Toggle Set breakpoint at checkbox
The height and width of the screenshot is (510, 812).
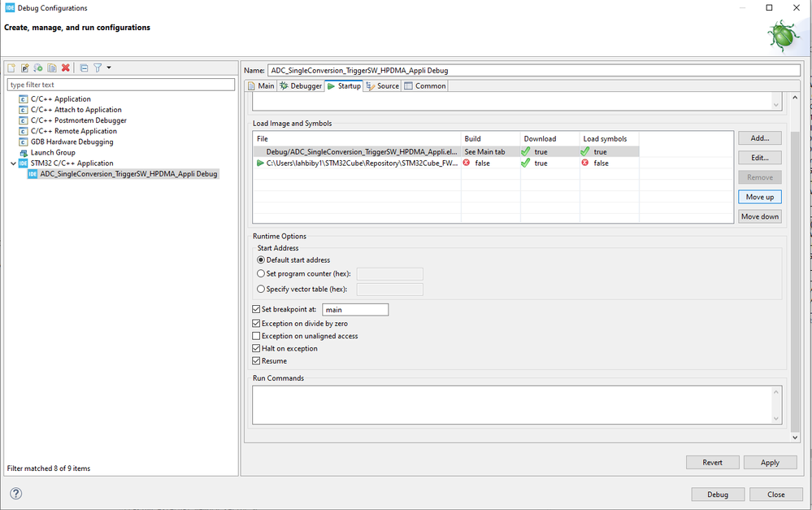coord(256,309)
